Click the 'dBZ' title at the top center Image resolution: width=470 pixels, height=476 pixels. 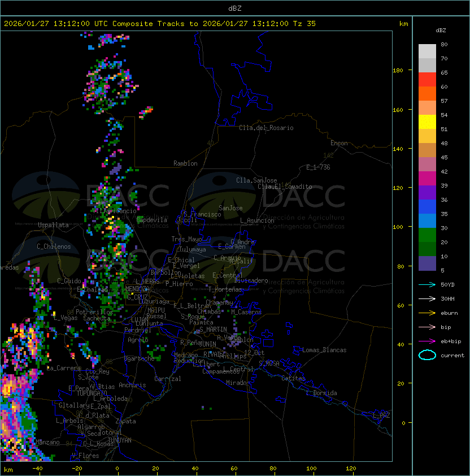[235, 8]
